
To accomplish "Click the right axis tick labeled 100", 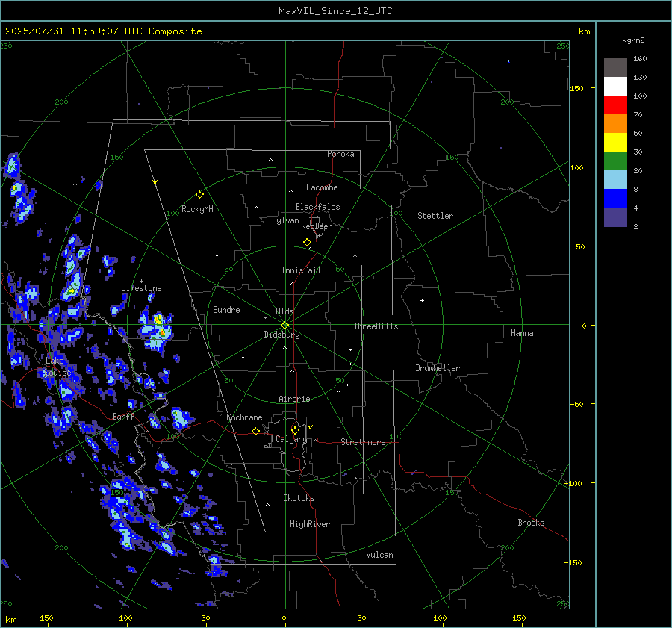I will point(576,167).
